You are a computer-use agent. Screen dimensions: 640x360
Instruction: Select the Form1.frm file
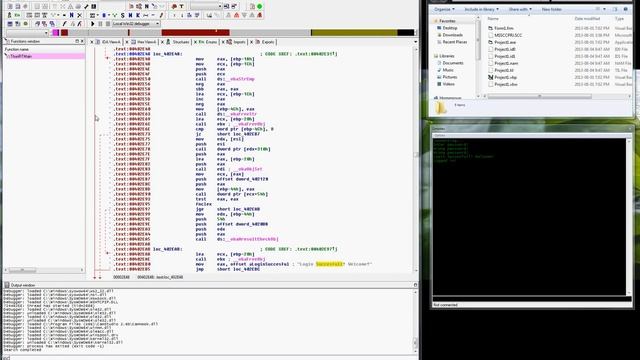pyautogui.click(x=500, y=28)
